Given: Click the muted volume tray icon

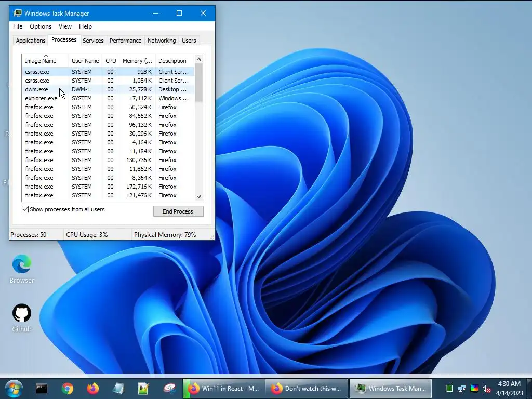Looking at the screenshot, I should [x=486, y=389].
